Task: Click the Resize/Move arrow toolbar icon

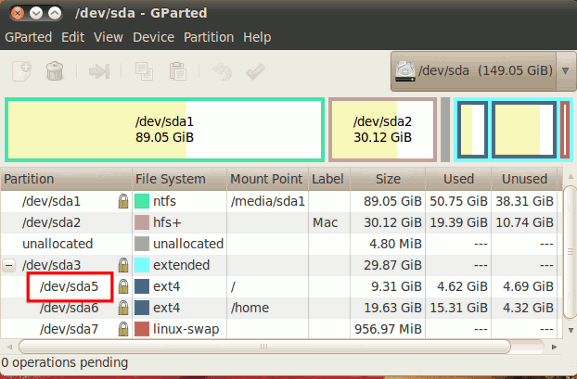Action: tap(99, 71)
